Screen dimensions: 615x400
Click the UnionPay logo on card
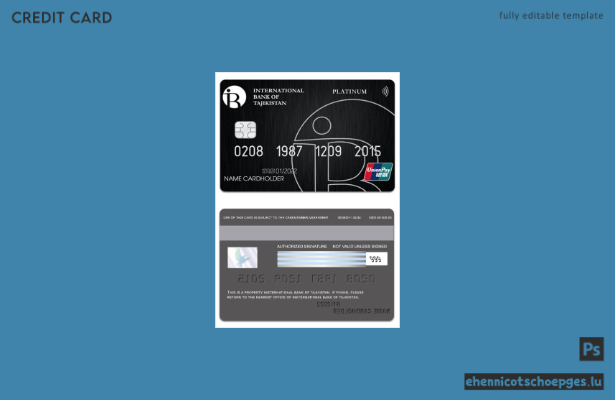[378, 172]
